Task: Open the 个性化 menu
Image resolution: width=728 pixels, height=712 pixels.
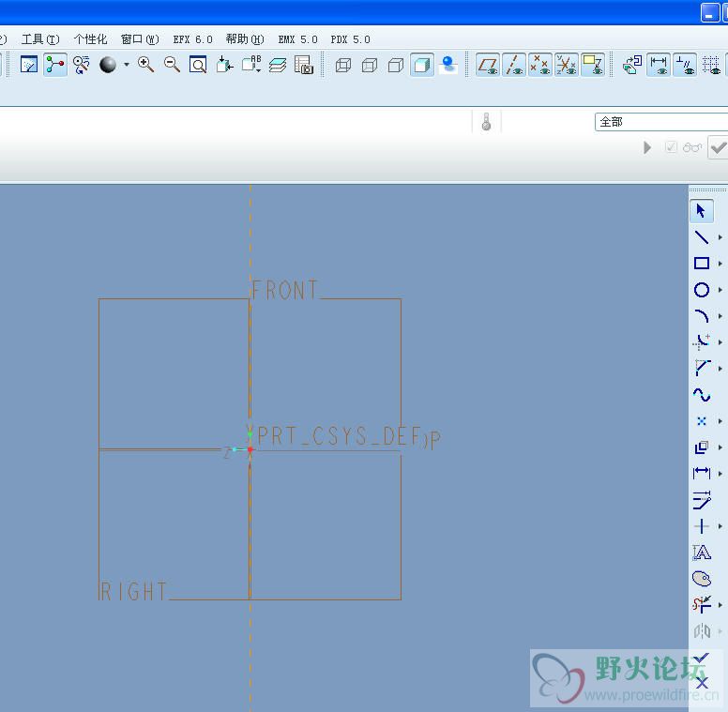Action: (x=91, y=39)
